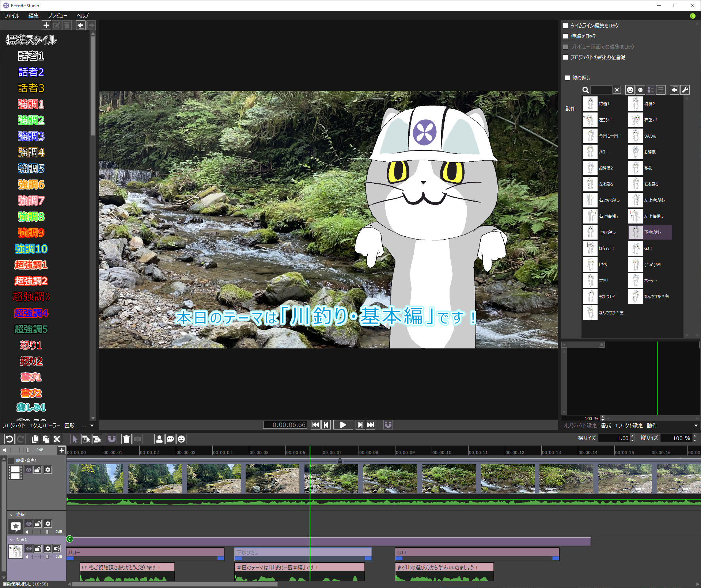Switch motion list to small face icons
Screen dimensions: 701x588
640,90
